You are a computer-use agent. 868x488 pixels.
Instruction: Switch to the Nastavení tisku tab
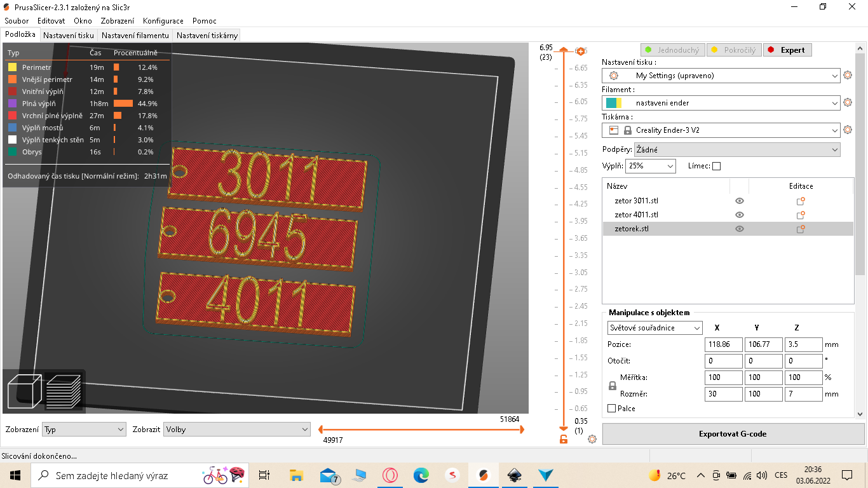[x=69, y=36]
